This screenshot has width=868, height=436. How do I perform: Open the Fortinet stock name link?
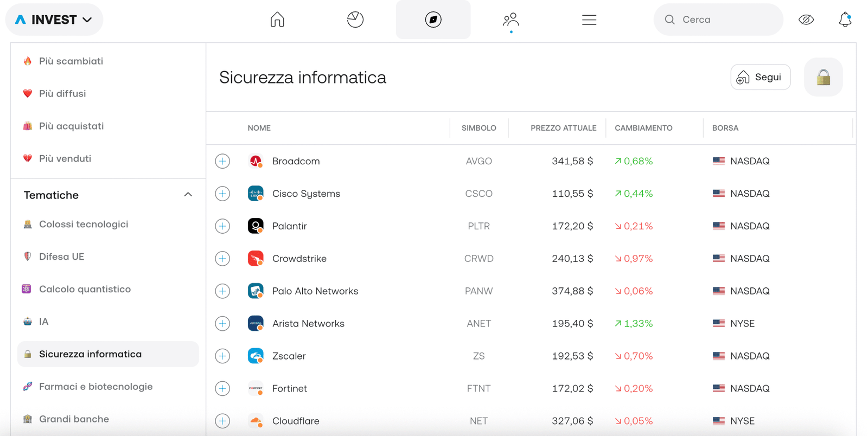290,389
